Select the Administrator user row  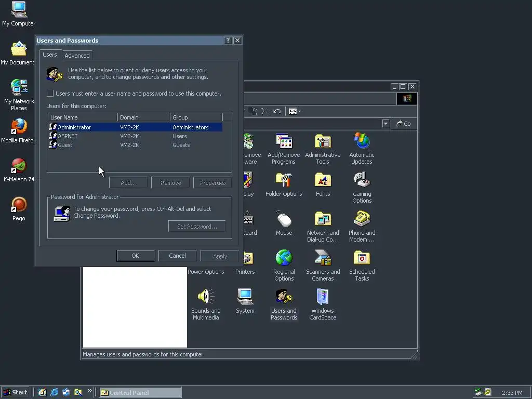[x=135, y=127]
